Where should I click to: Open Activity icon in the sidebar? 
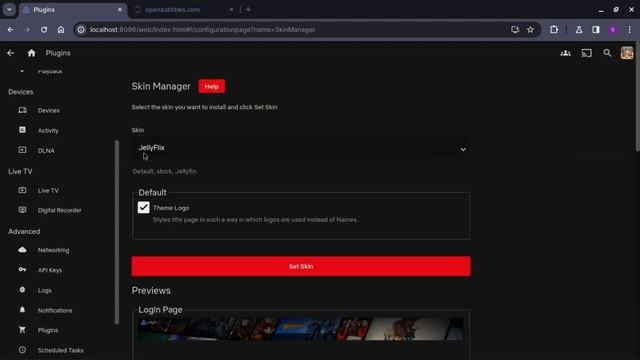point(22,130)
